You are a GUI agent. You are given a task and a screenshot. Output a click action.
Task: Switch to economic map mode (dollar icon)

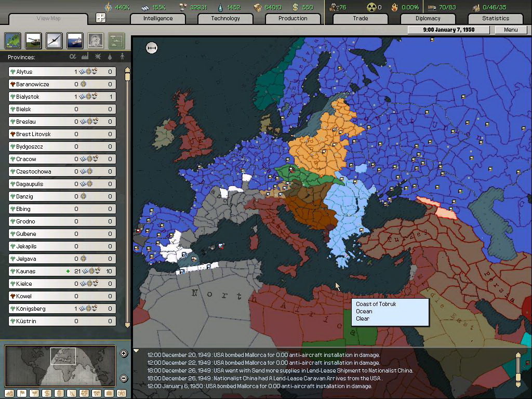[46, 393]
